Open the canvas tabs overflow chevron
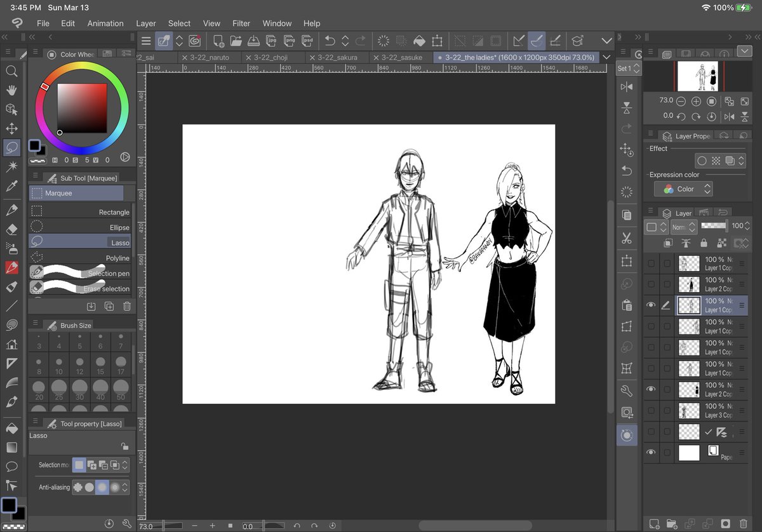 606,57
